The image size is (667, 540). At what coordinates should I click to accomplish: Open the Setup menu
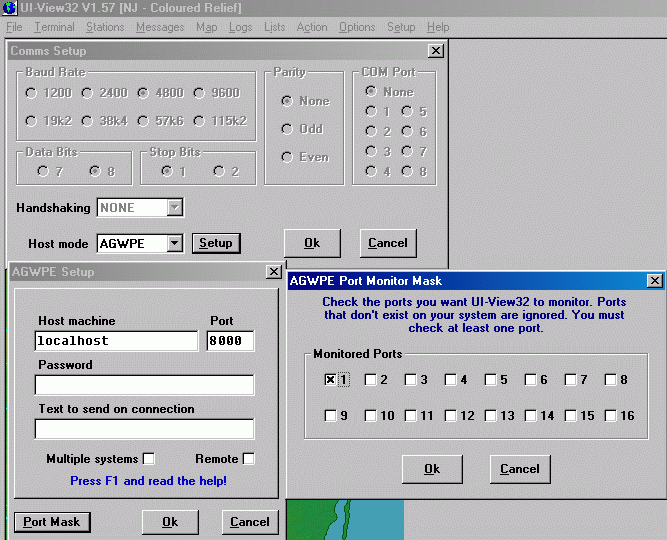pyautogui.click(x=401, y=27)
